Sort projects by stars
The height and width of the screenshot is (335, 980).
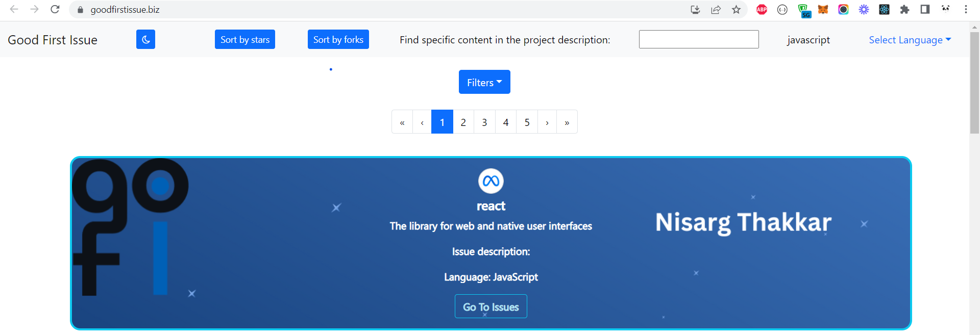[x=245, y=39]
